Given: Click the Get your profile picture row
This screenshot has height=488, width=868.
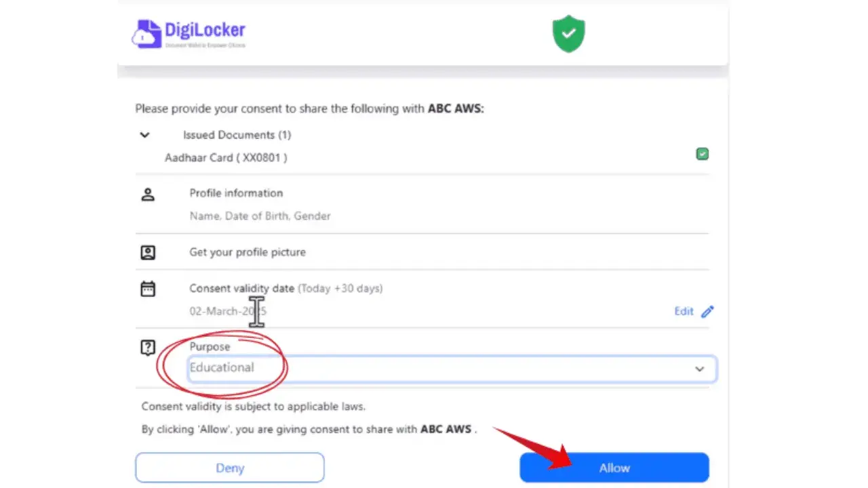Looking at the screenshot, I should [x=422, y=252].
